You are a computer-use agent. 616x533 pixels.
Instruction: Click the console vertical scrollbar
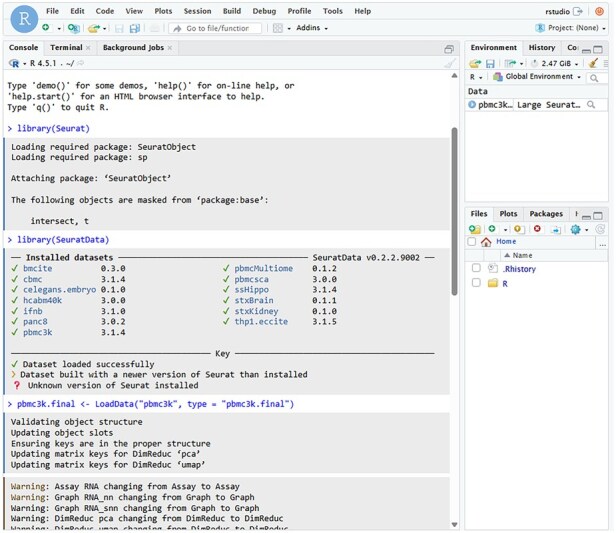pos(455,212)
